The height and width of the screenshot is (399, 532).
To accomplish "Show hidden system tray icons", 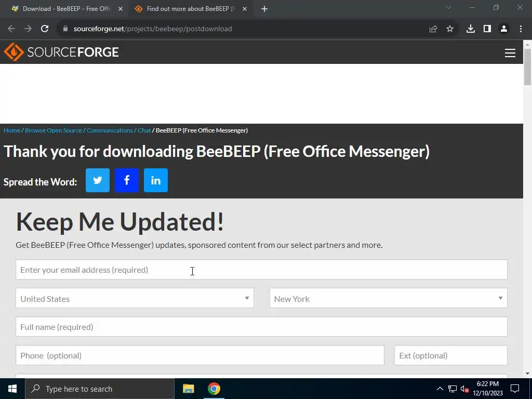I will click(440, 389).
